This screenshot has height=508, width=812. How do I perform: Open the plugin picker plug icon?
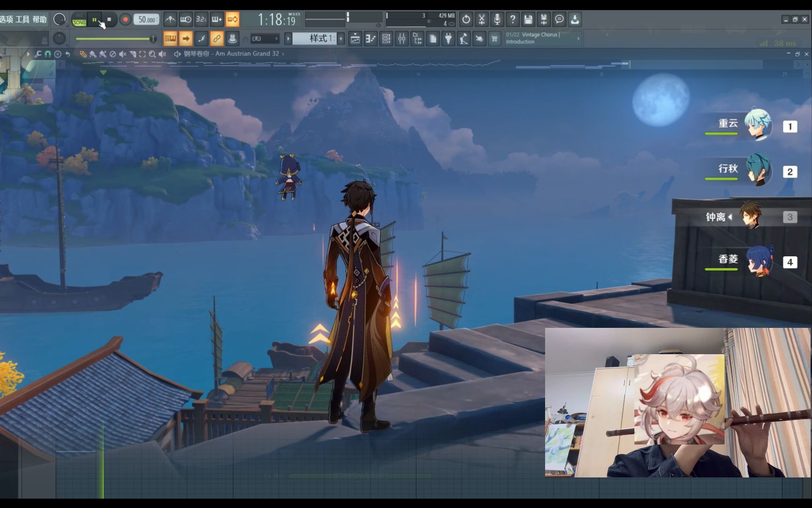coord(448,39)
